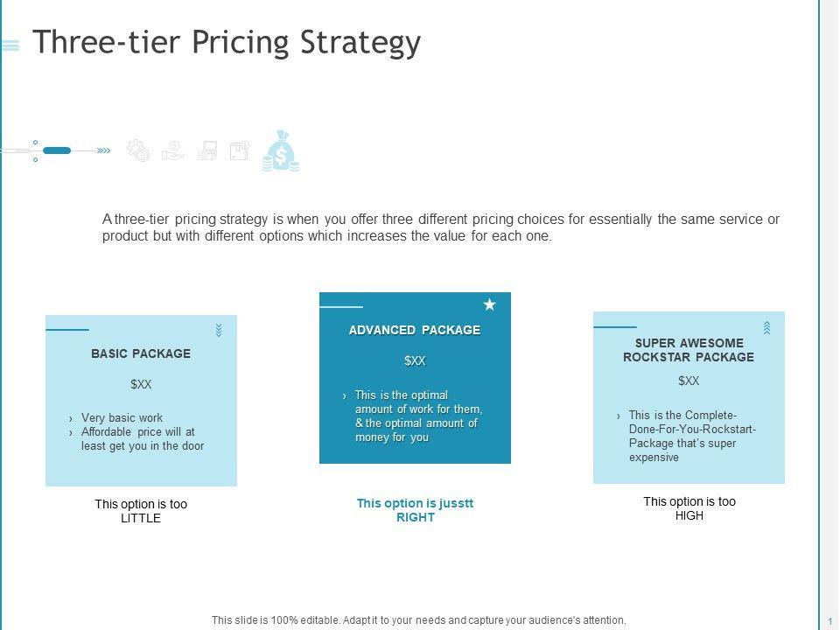Click the three-line icon left of the title

tap(10, 45)
